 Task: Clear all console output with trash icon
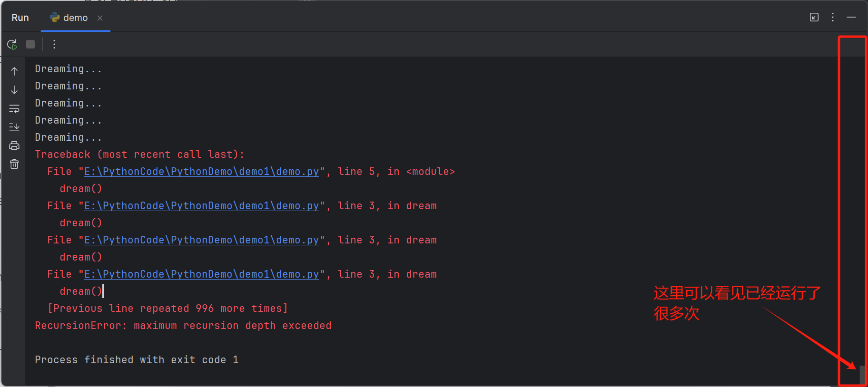pyautogui.click(x=14, y=164)
